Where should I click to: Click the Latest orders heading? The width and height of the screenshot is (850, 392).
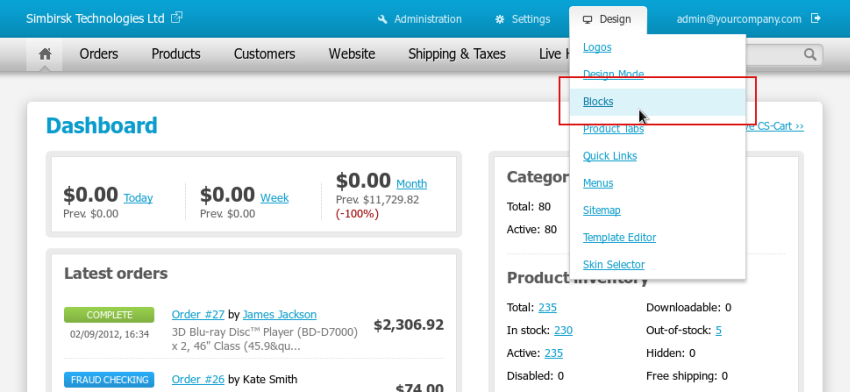pyautogui.click(x=115, y=273)
